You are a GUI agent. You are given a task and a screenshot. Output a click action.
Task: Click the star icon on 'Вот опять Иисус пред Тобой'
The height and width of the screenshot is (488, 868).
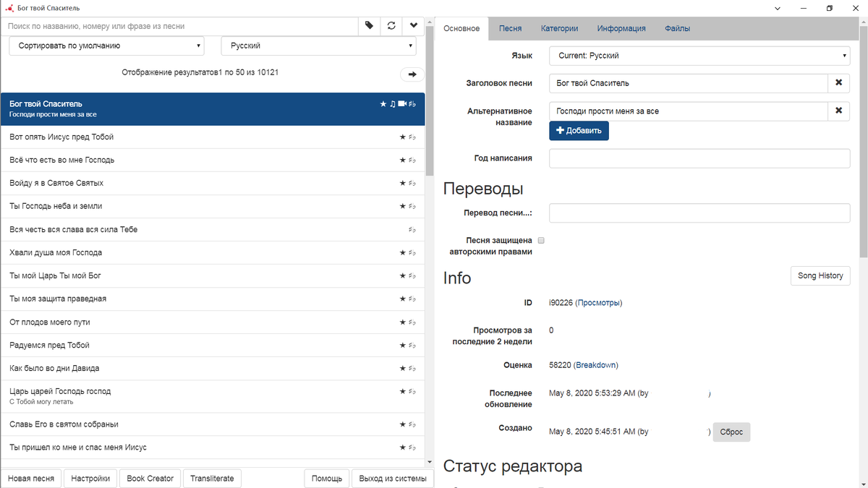[x=402, y=137]
